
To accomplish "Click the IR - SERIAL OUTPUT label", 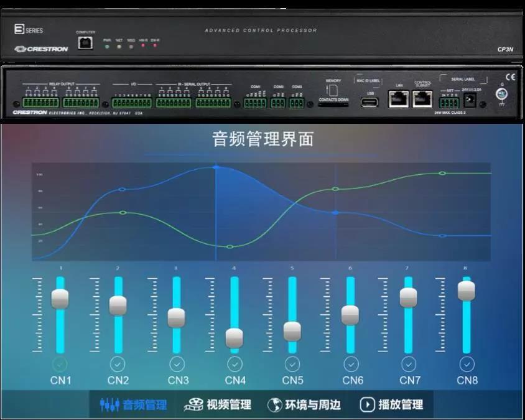I will 194,84.
